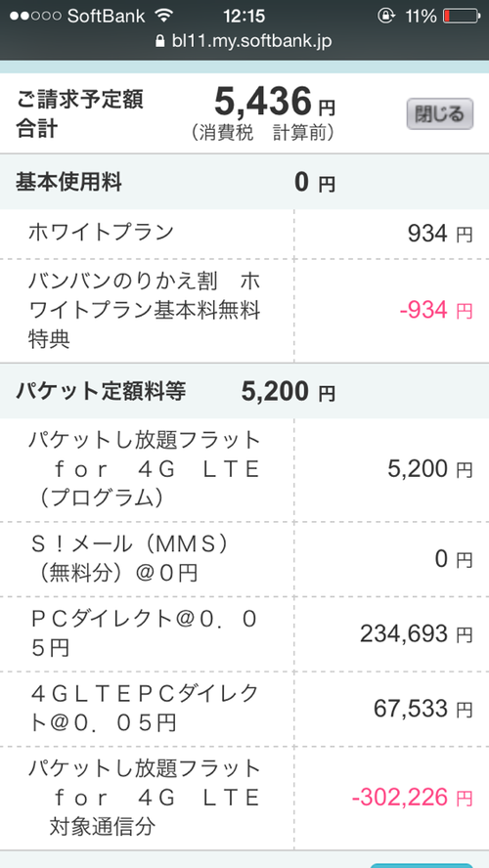Tap the 5,436円 total amount
The width and height of the screenshot is (489, 868).
tap(275, 103)
